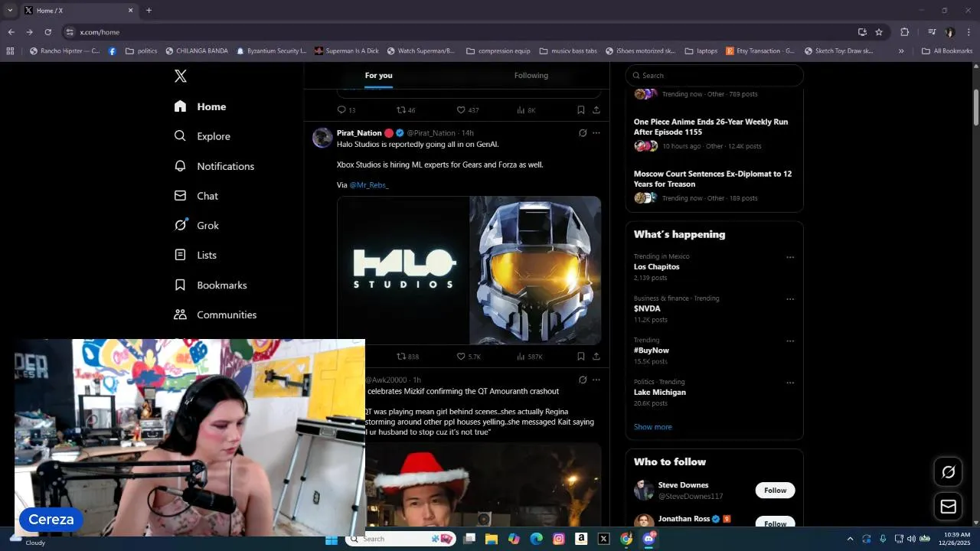This screenshot has height=551, width=980.
Task: Open Notifications from the sidebar
Action: point(214,166)
